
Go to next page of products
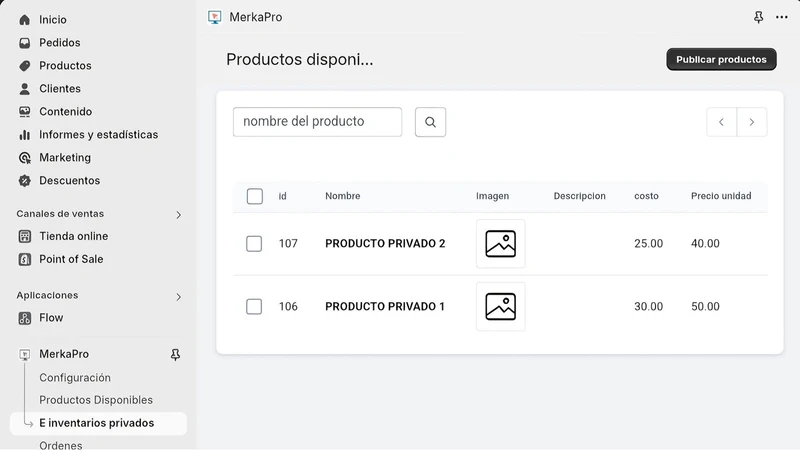click(752, 122)
